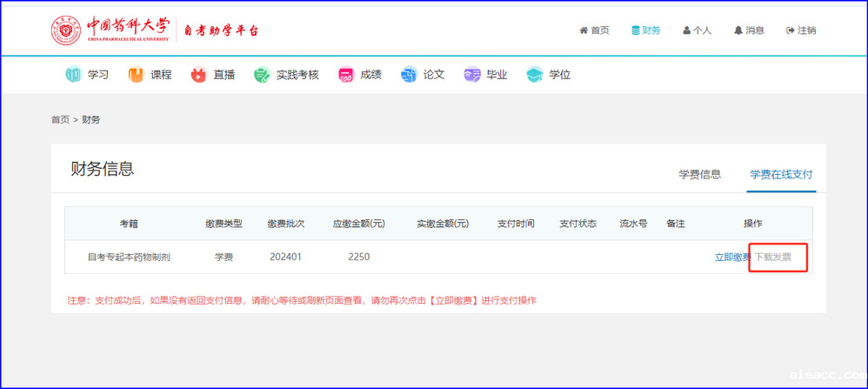Open 个人 profile menu item
The height and width of the screenshot is (389, 868).
pos(697,30)
